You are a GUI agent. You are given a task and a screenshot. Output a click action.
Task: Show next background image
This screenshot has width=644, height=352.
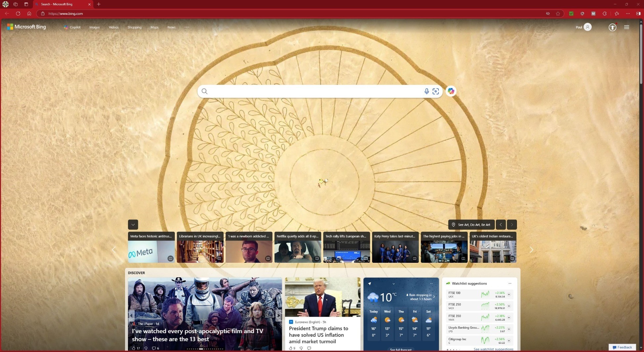coord(512,225)
